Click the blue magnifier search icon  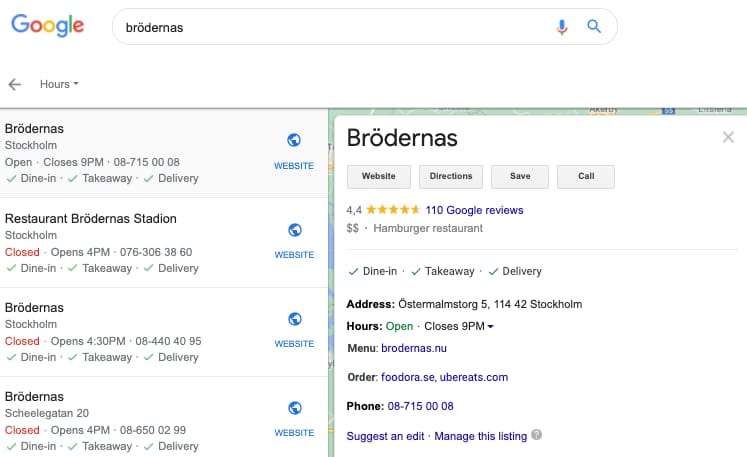(594, 26)
